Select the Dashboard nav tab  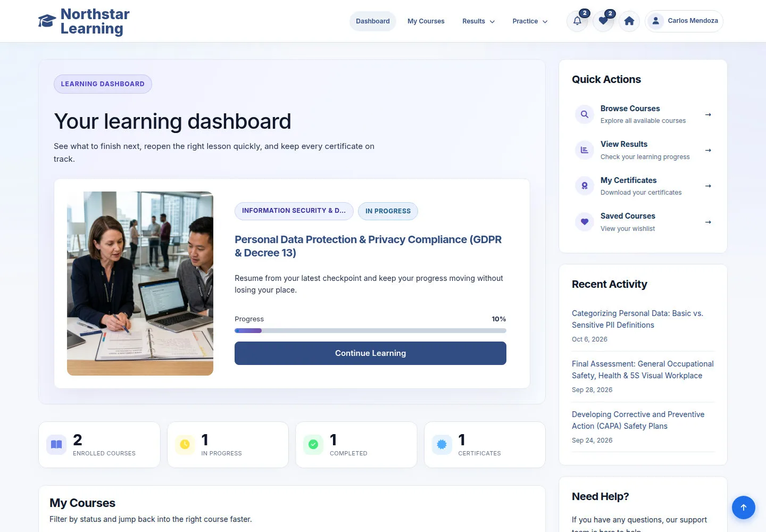[373, 21]
